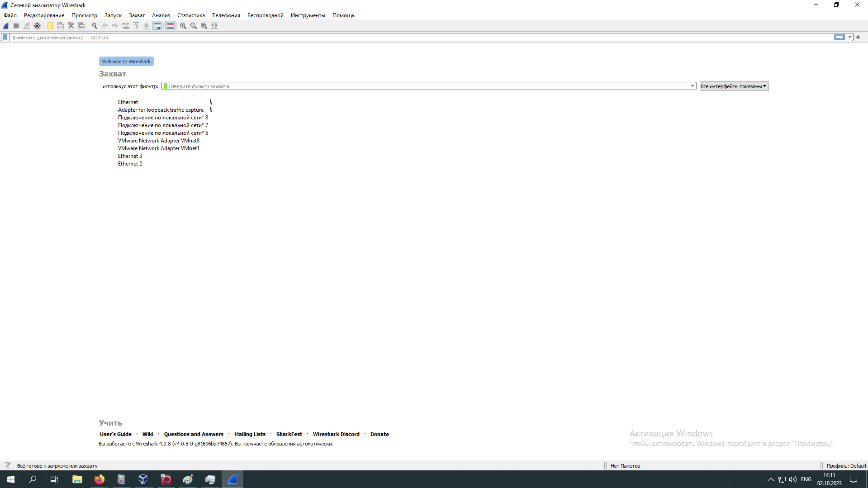Toggle packet colorization rules button
This screenshot has width=868, height=488.
(x=170, y=26)
